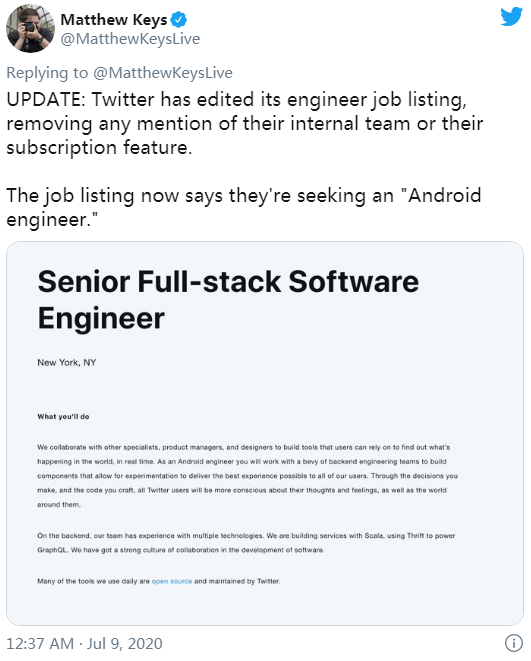Screen dimensions: 531x661
Task: Click the UPDATE paragraph of the tweet
Action: pos(244,124)
